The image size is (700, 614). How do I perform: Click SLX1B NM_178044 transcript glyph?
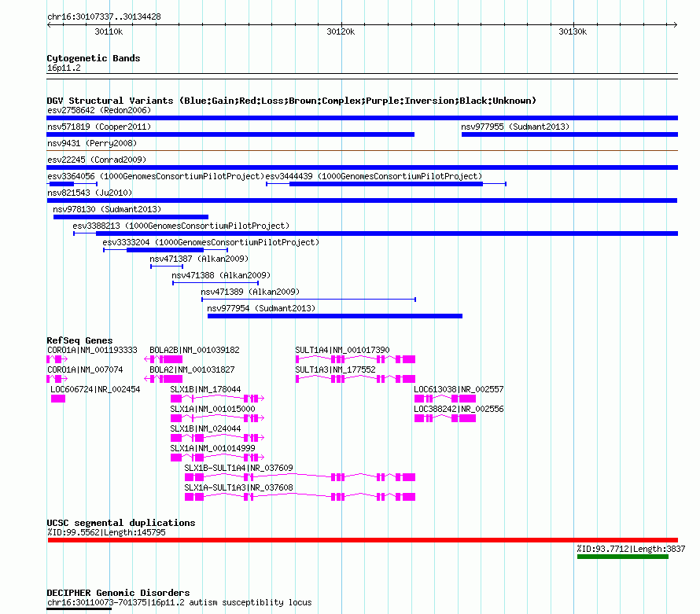tap(217, 399)
